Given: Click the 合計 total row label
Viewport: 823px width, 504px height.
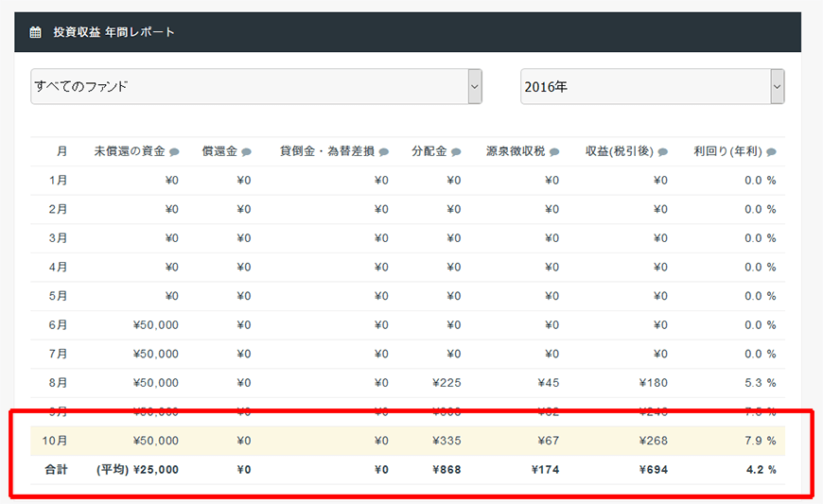Looking at the screenshot, I should coord(56,469).
